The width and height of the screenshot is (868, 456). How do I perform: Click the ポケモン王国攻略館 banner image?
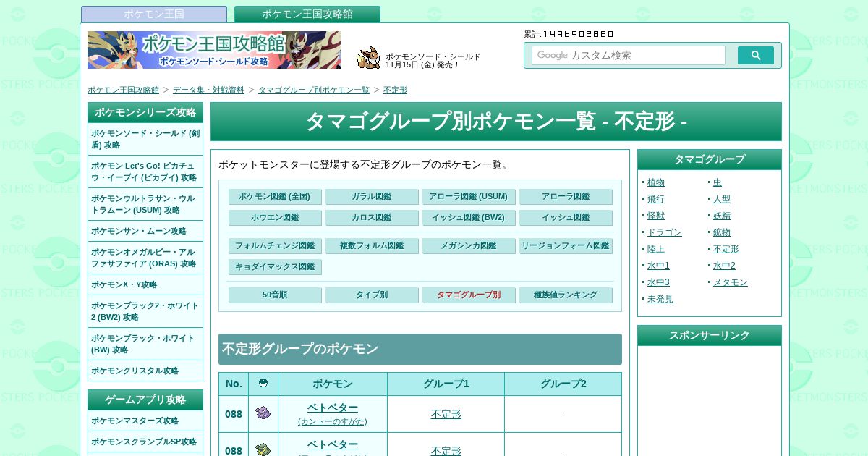(x=214, y=50)
